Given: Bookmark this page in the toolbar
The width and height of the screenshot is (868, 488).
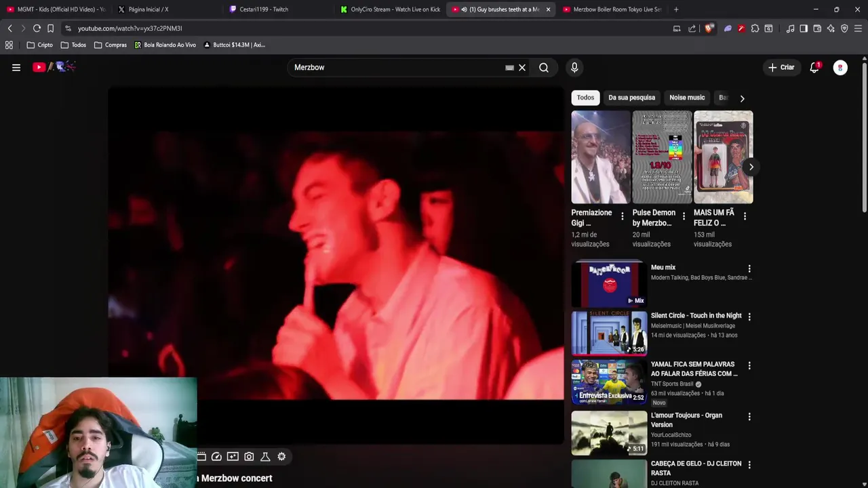Looking at the screenshot, I should [50, 28].
